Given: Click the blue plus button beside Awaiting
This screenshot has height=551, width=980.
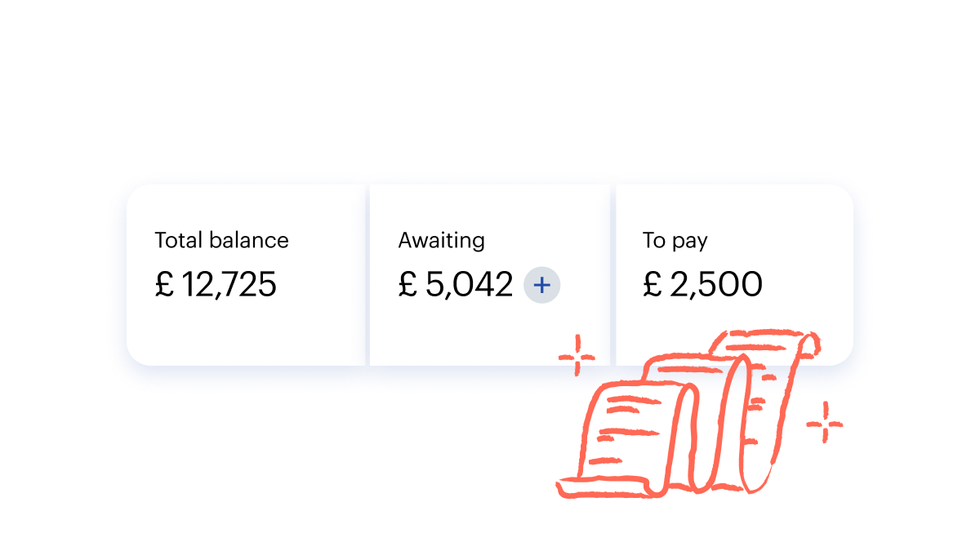Looking at the screenshot, I should click(x=542, y=285).
